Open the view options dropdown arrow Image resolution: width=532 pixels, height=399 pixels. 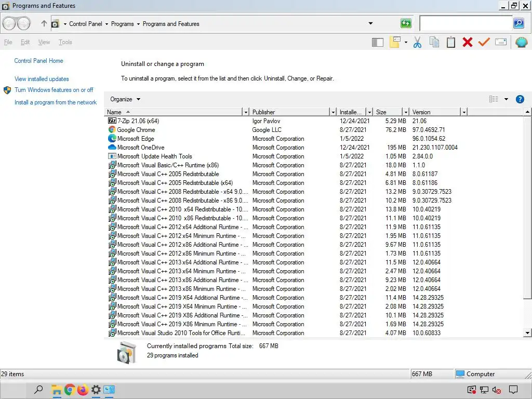coord(506,99)
